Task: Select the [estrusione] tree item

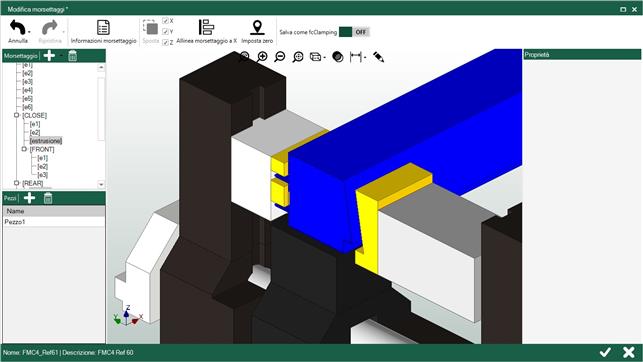Action: tap(46, 141)
